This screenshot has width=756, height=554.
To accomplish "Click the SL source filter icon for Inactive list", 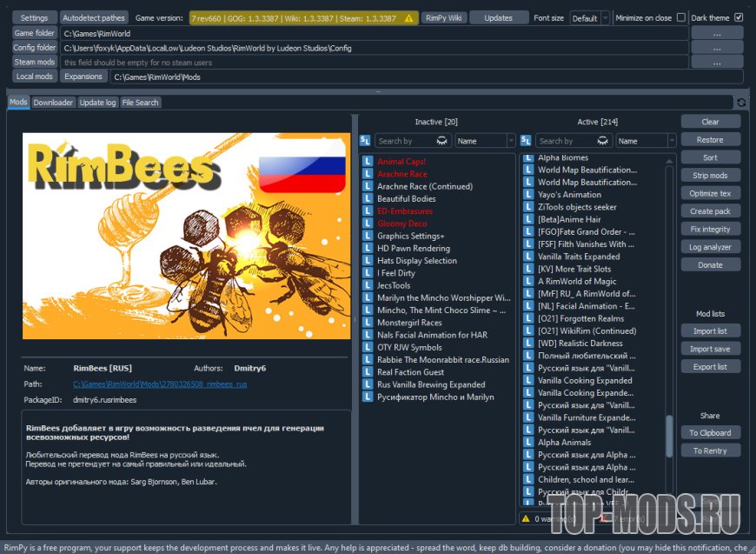I will click(x=365, y=141).
